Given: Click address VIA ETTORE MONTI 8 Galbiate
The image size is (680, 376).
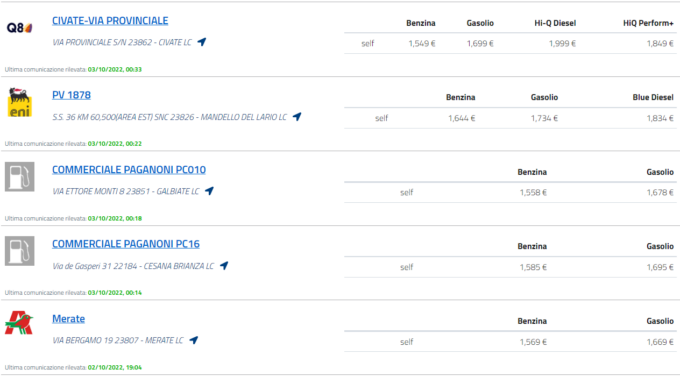Looking at the screenshot, I should click(x=126, y=191).
